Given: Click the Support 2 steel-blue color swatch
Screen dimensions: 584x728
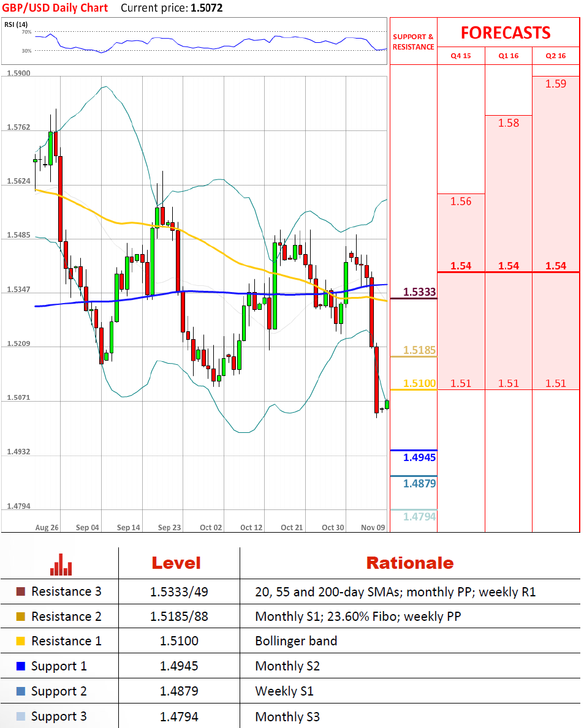Looking at the screenshot, I should pos(20,691).
